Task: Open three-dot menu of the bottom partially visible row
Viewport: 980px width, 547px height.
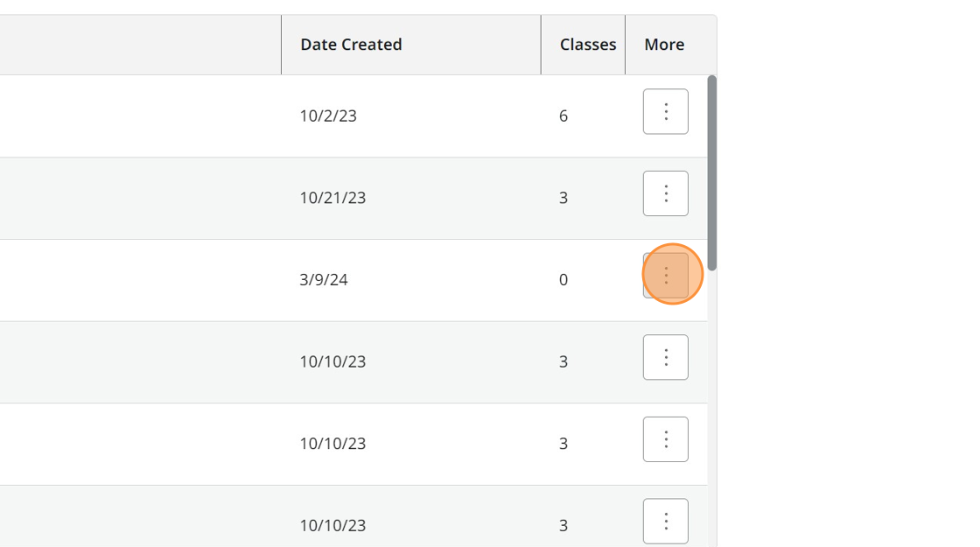Action: coord(665,521)
